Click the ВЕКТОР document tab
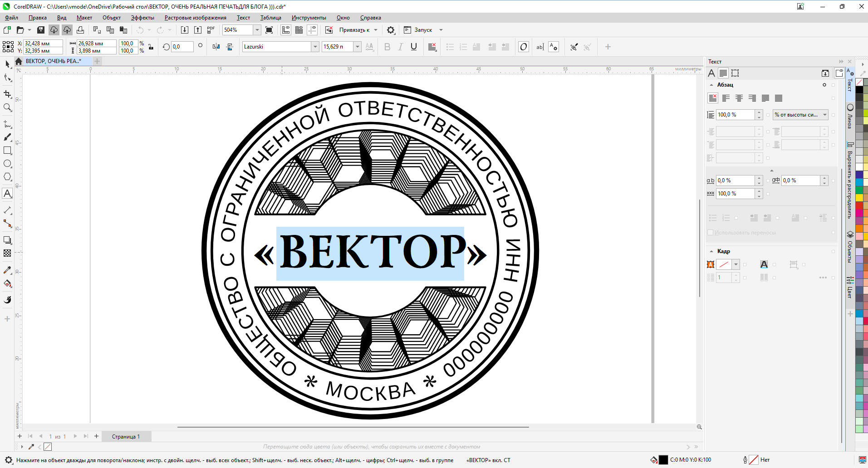The width and height of the screenshot is (868, 468). pyautogui.click(x=53, y=61)
